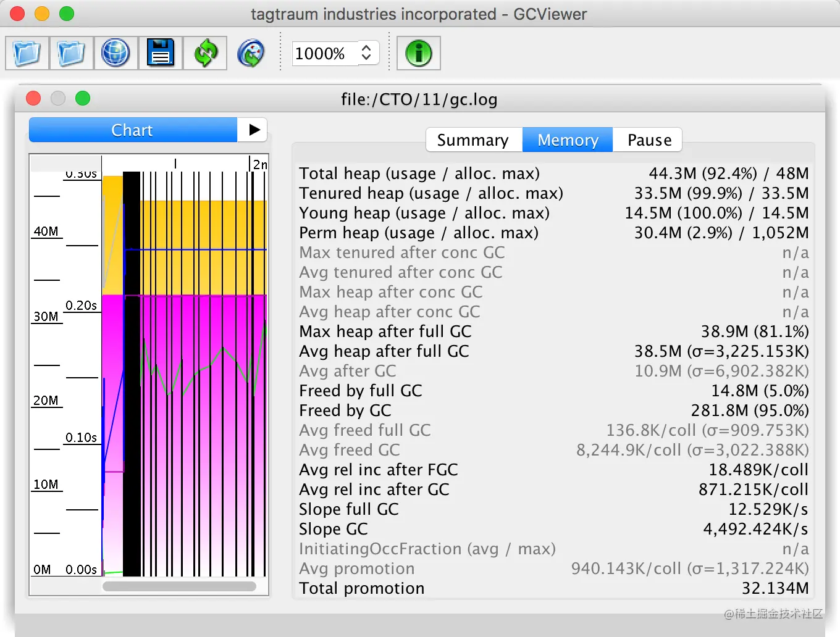The height and width of the screenshot is (637, 840).
Task: Click the "Avg after GC" label
Action: click(x=348, y=371)
